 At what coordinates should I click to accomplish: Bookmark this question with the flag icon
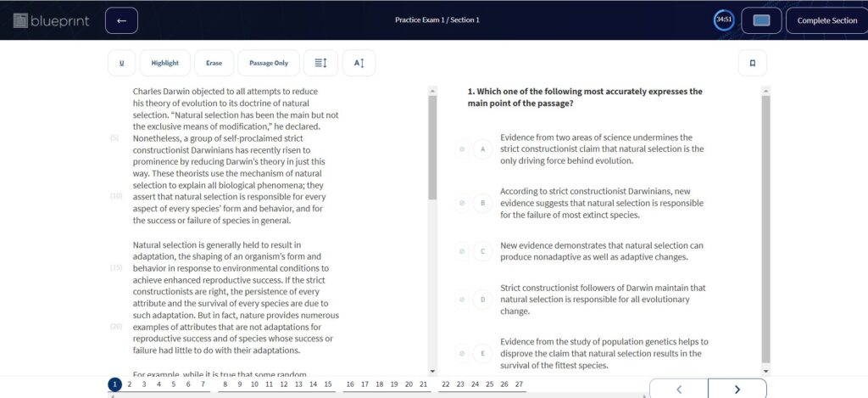[752, 63]
